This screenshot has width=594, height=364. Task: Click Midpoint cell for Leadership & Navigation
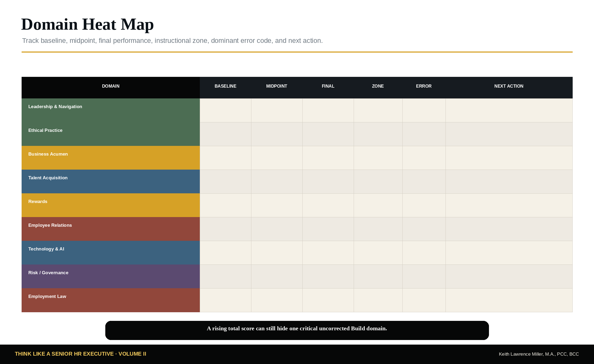tap(277, 111)
